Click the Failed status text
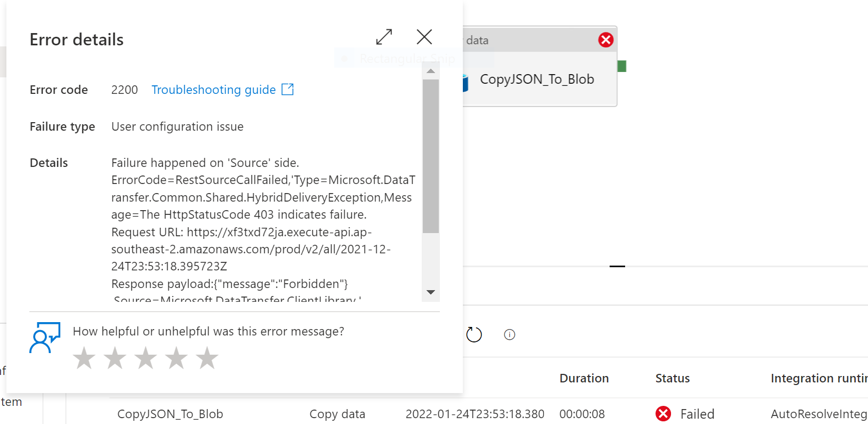Screen dimensions: 868x424 tap(697, 414)
